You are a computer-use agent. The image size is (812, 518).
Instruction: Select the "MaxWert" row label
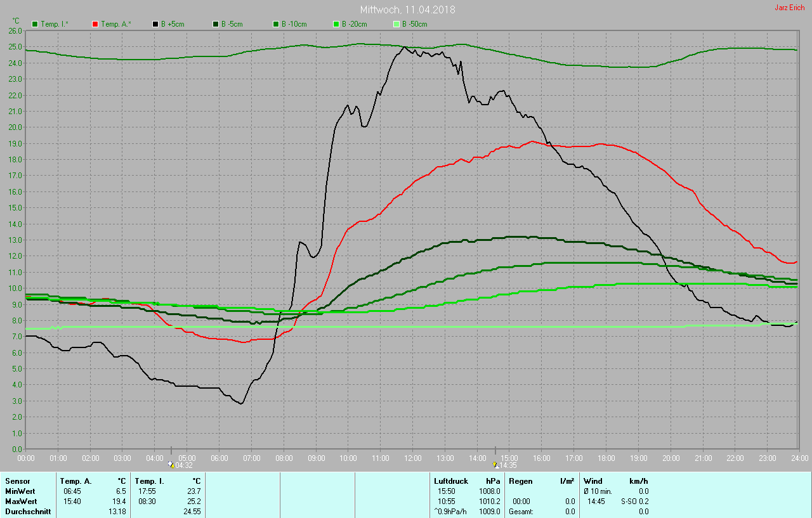click(20, 502)
